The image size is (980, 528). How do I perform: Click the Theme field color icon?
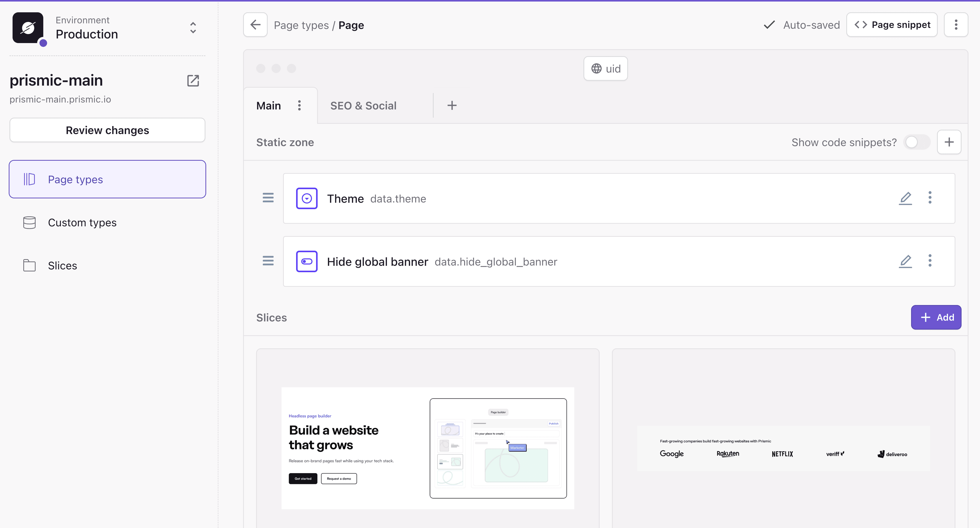coord(307,198)
